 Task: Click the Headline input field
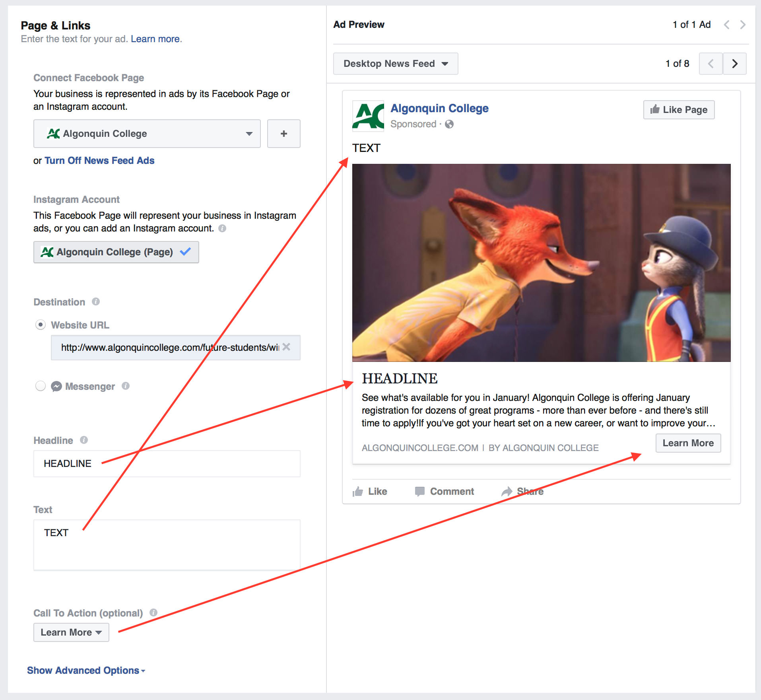click(x=167, y=464)
